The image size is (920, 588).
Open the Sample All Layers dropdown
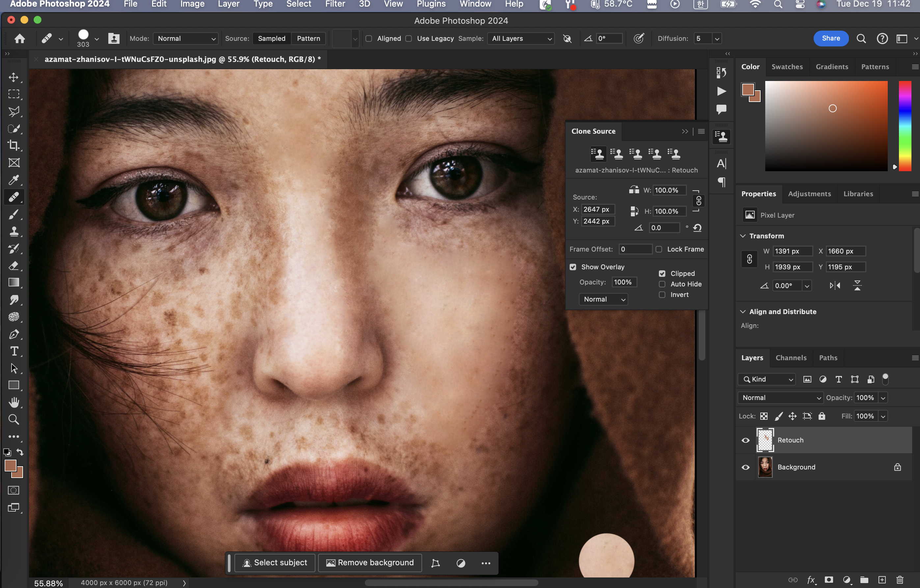coord(521,39)
